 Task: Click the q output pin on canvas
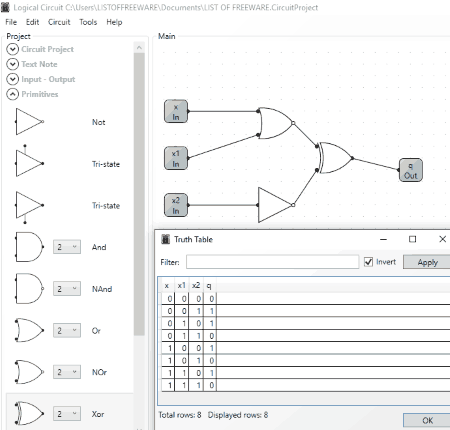411,170
